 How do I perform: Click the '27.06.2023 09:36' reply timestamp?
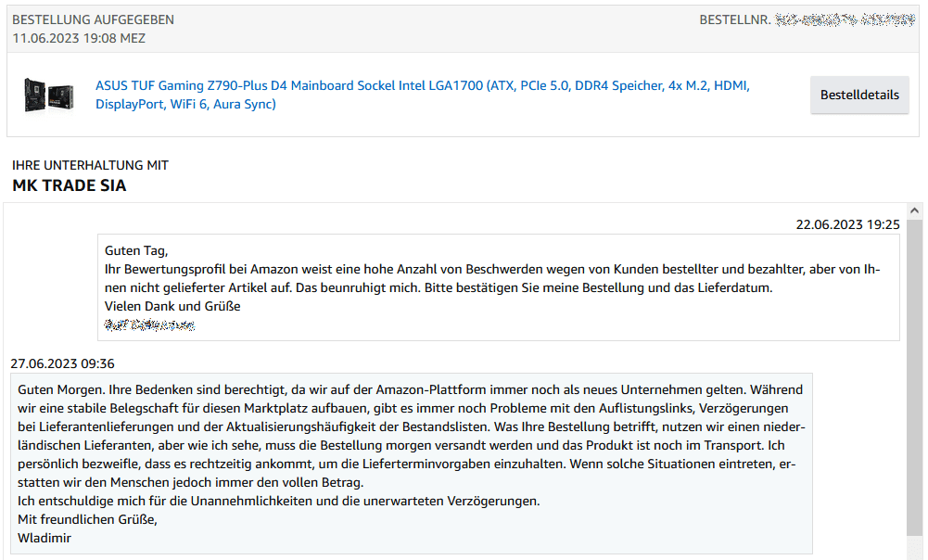pos(63,363)
